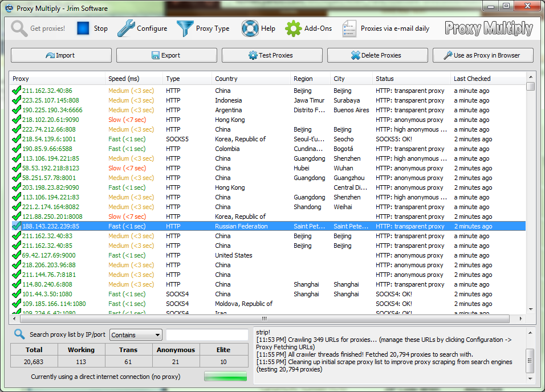Click the Proxies via e-mail daily icon
Screen dimensions: 545x392
point(348,28)
